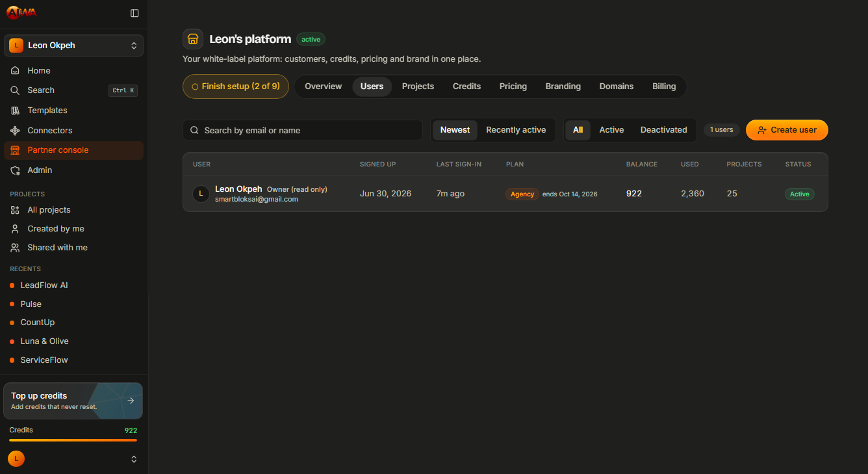Click Finish setup (2 of 9) button
Image resolution: width=868 pixels, height=474 pixels.
click(236, 86)
